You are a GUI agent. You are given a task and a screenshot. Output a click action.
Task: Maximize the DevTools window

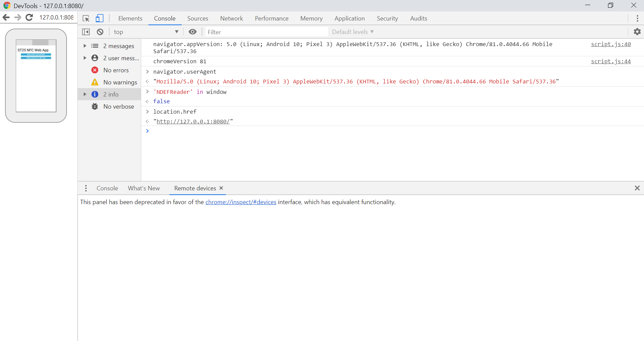pyautogui.click(x=611, y=5)
